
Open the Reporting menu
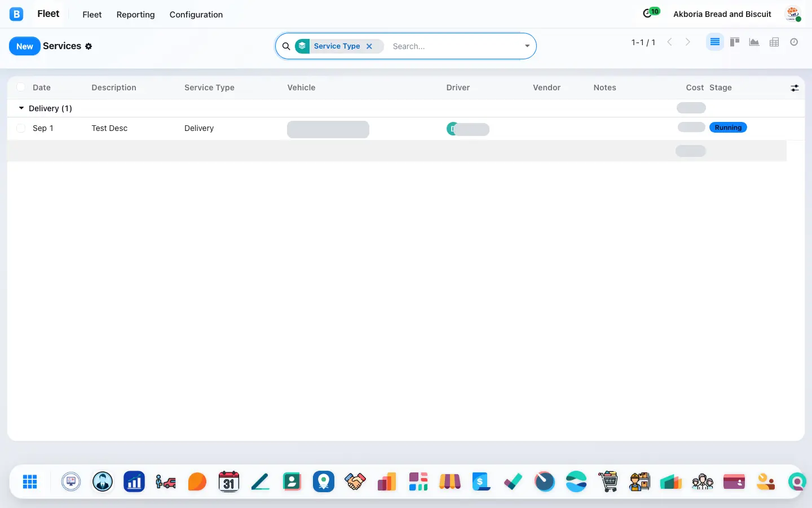click(135, 15)
